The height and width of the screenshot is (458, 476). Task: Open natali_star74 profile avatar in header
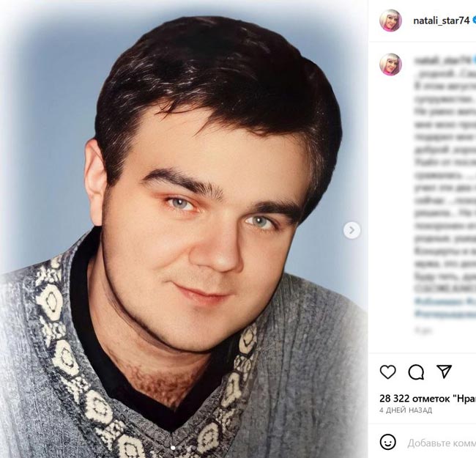(390, 21)
